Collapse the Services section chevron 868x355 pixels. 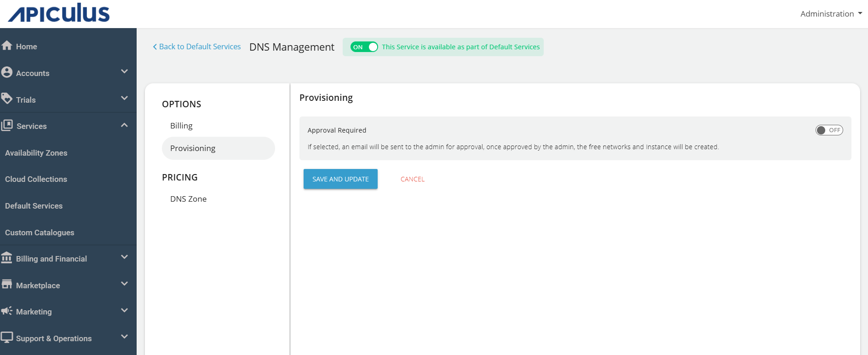click(x=124, y=125)
